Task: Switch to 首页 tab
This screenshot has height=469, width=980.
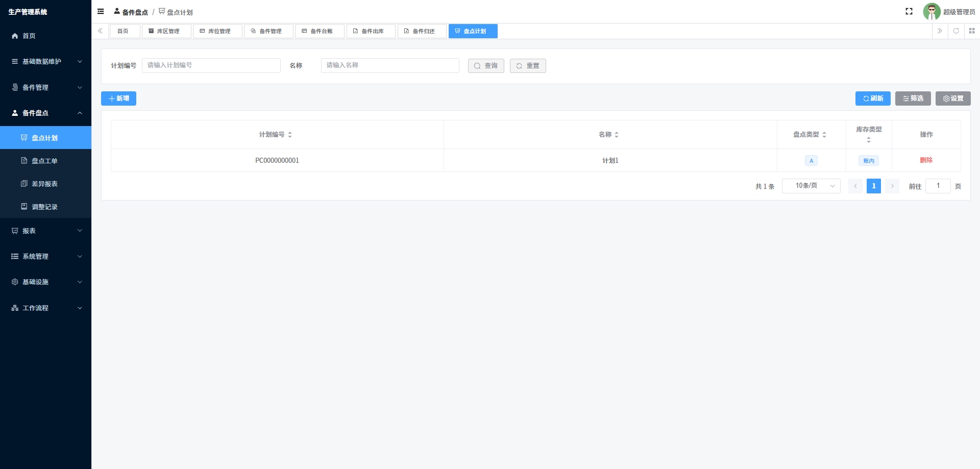Action: [x=125, y=31]
